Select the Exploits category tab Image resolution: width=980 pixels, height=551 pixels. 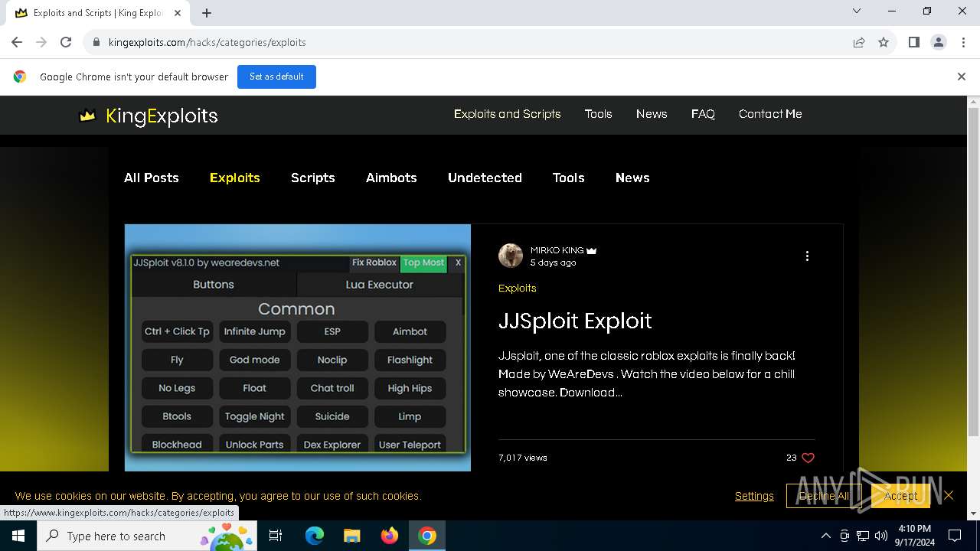[235, 178]
